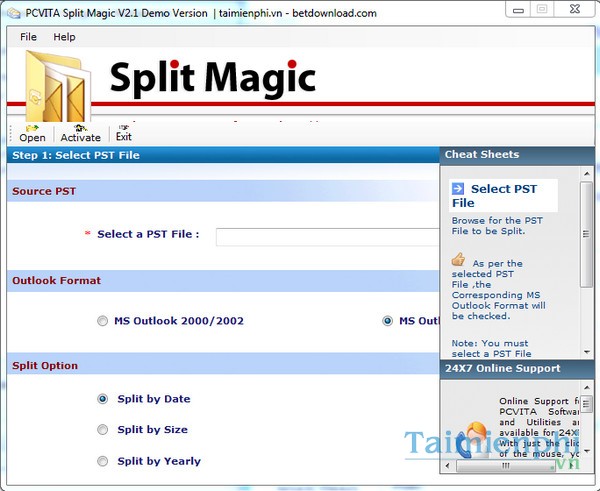The width and height of the screenshot is (600, 491).
Task: Minimize the Split Magic window
Action: coord(518,10)
